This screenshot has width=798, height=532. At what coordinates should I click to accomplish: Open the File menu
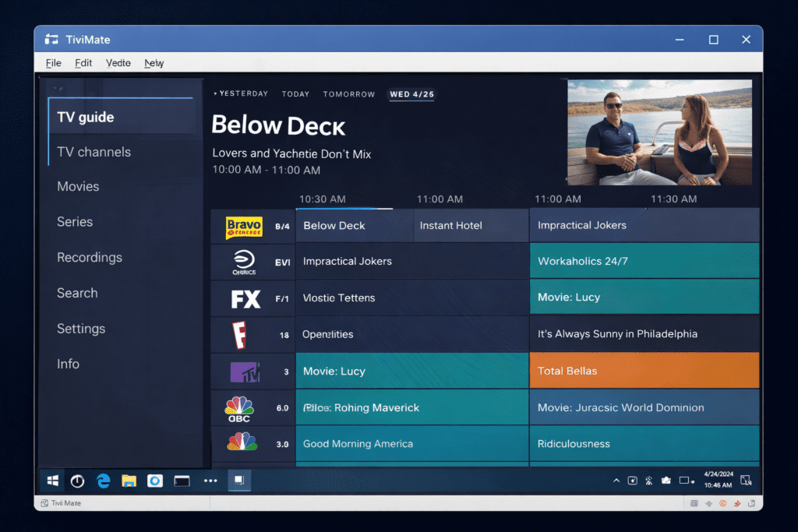(54, 63)
